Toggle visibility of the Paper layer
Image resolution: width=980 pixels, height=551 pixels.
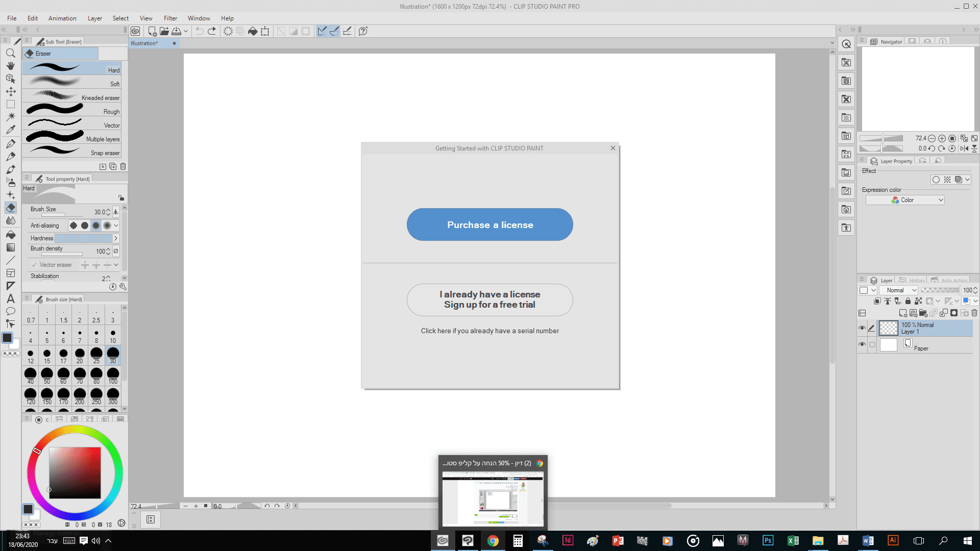tap(862, 345)
